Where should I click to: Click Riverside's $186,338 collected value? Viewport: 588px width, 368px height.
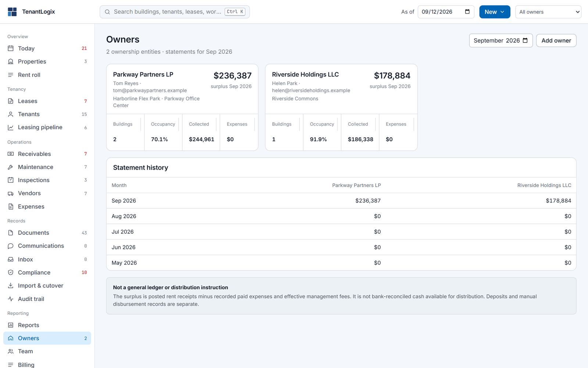point(361,139)
